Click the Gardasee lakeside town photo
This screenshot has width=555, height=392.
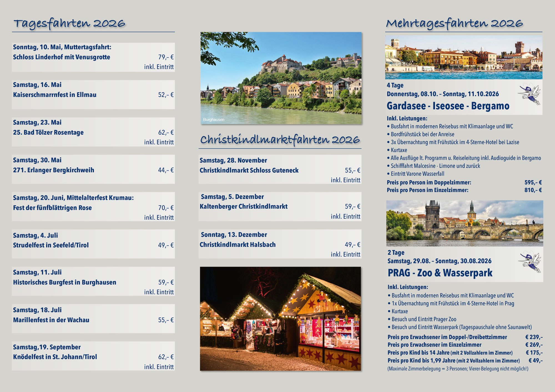point(463,57)
